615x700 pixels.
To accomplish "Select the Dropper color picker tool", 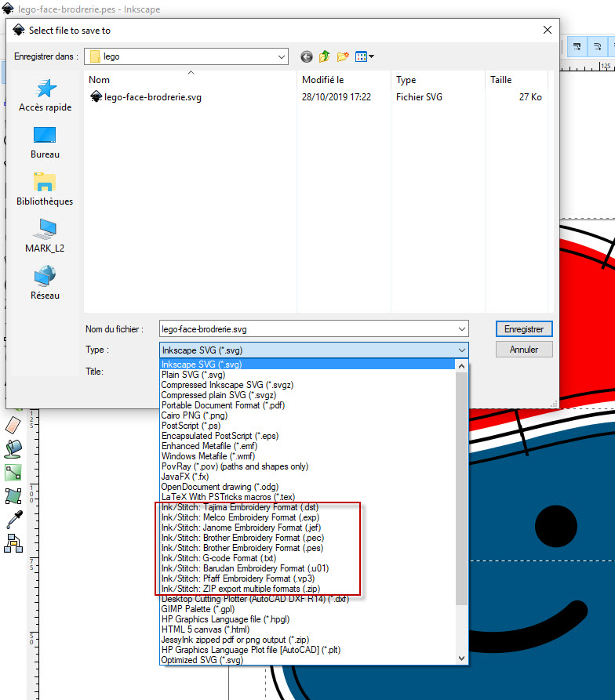I will (13, 519).
